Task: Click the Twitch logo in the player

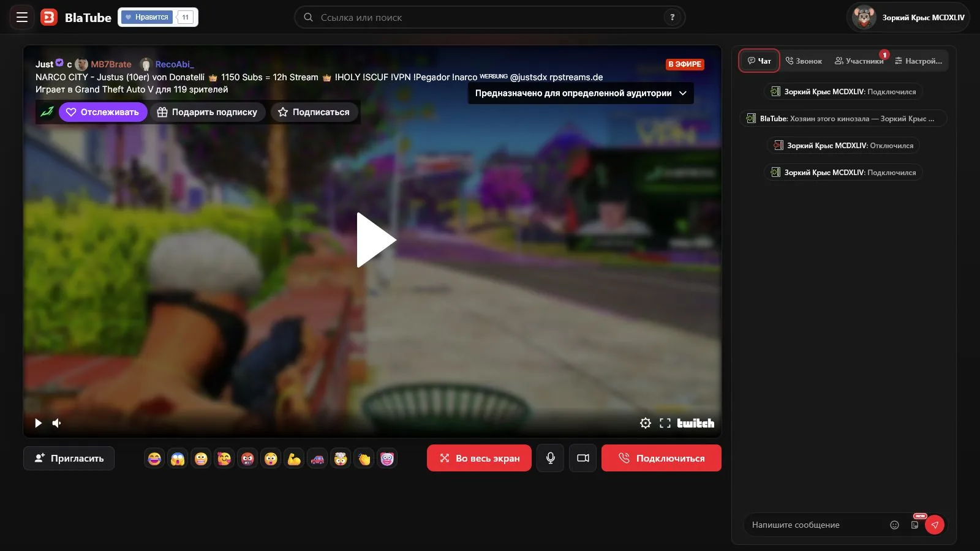Action: (695, 423)
